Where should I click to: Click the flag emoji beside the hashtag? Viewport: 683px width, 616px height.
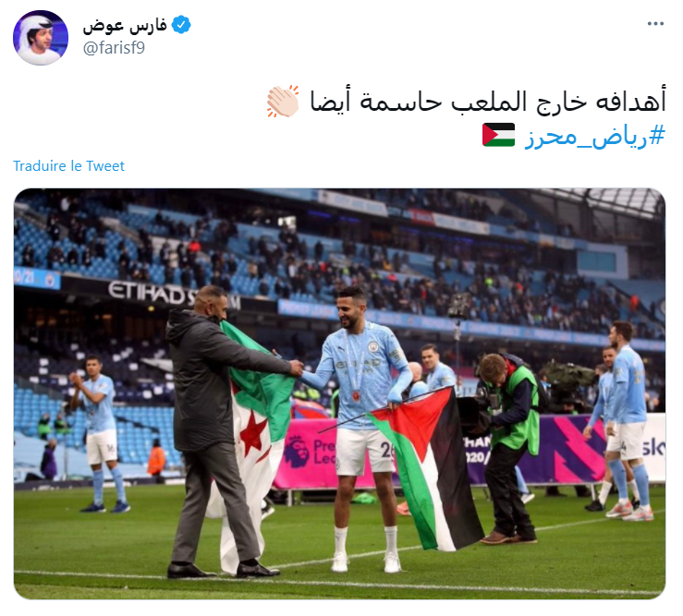click(498, 135)
